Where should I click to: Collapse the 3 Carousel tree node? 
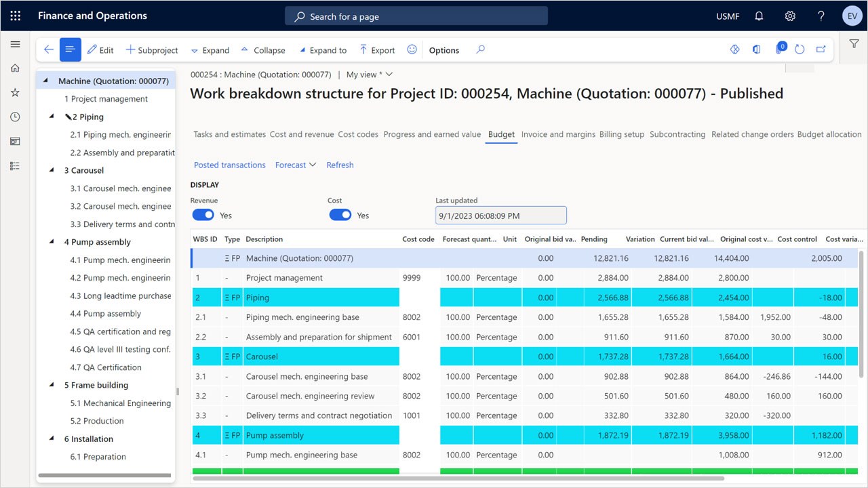click(x=52, y=170)
